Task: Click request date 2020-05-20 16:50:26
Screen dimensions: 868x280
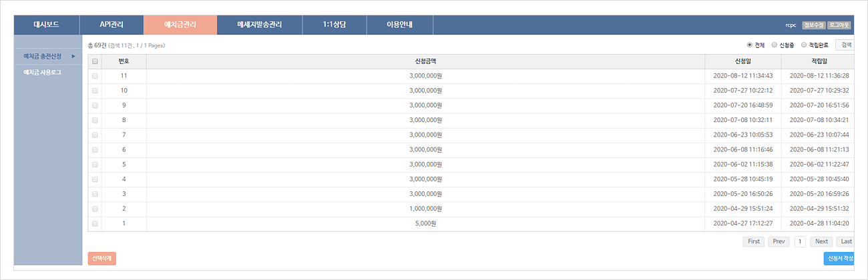Action: (x=742, y=194)
